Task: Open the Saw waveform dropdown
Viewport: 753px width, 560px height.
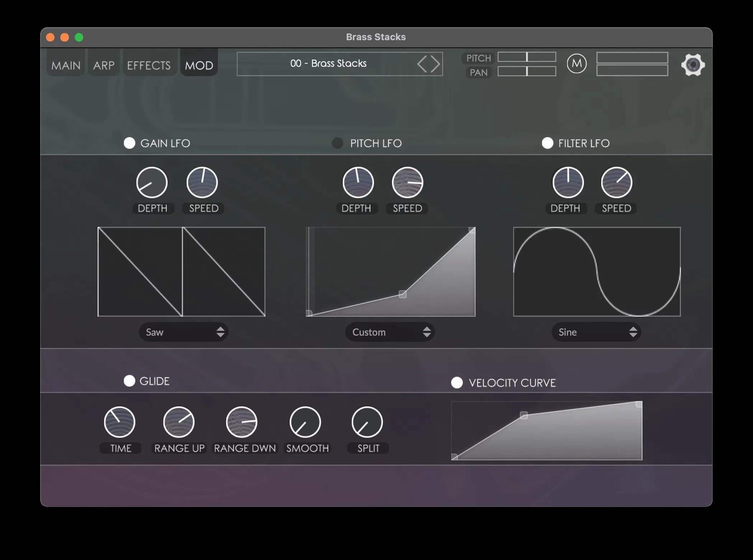Action: (183, 332)
